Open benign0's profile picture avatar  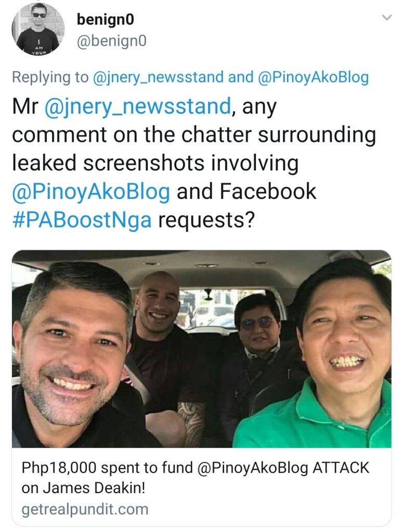(38, 29)
